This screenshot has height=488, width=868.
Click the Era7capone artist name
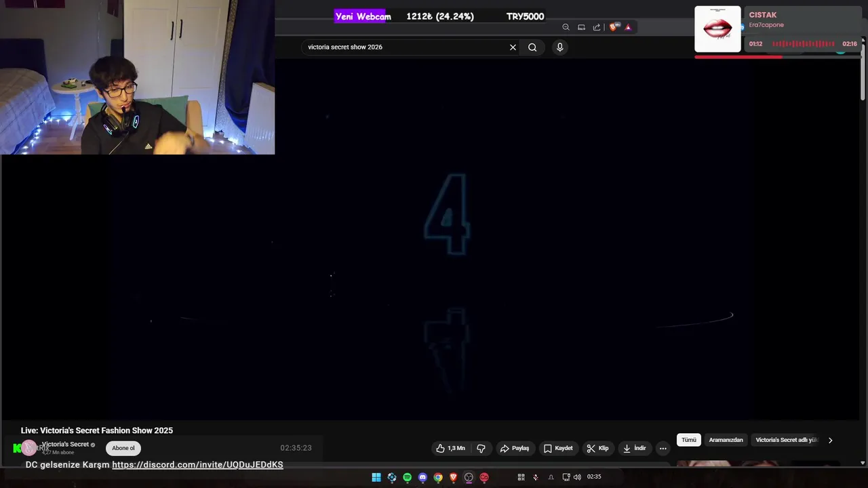tap(766, 25)
